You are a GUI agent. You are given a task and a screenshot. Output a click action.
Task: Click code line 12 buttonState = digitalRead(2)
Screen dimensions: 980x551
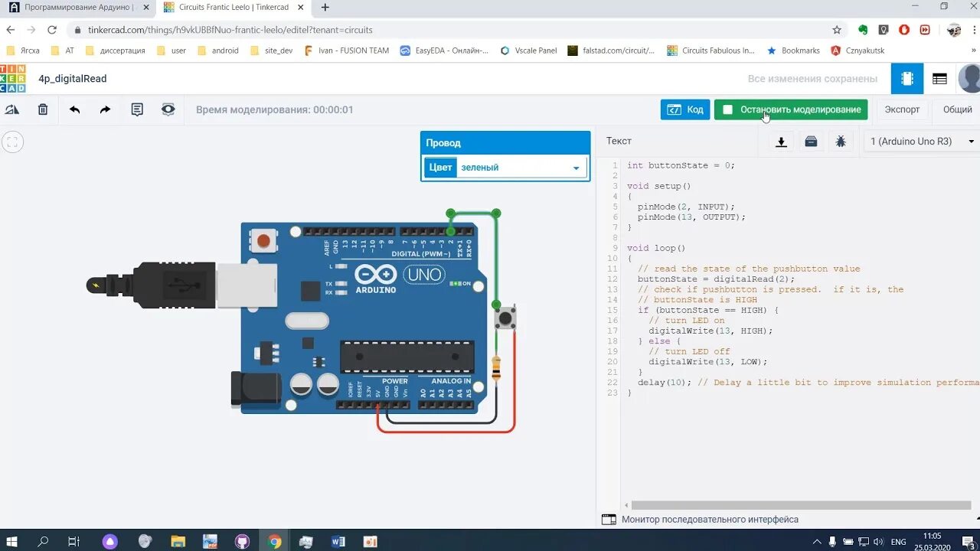point(716,279)
